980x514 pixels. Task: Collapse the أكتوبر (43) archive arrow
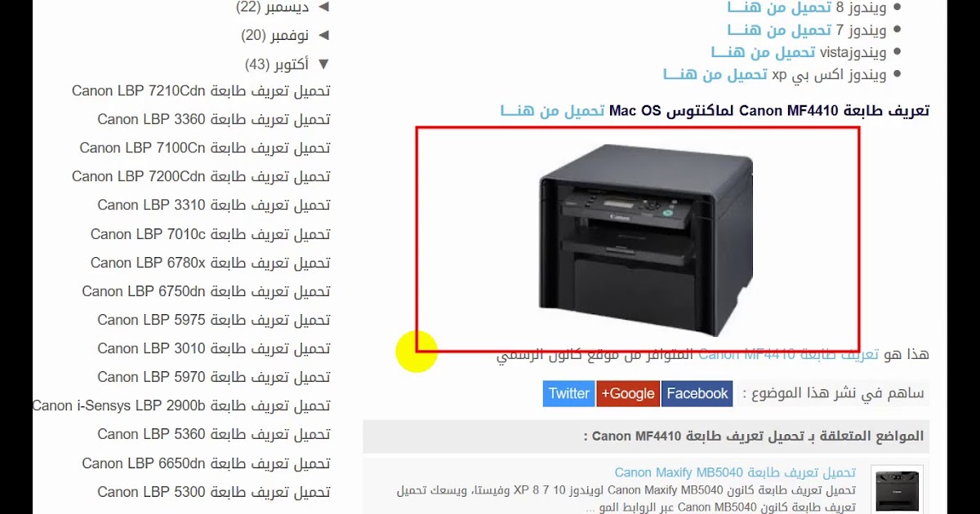(x=323, y=64)
